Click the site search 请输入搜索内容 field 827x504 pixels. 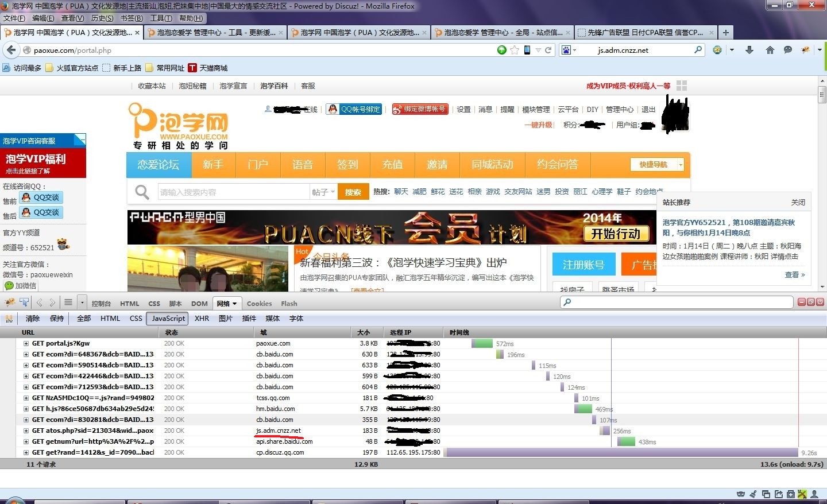coord(234,192)
